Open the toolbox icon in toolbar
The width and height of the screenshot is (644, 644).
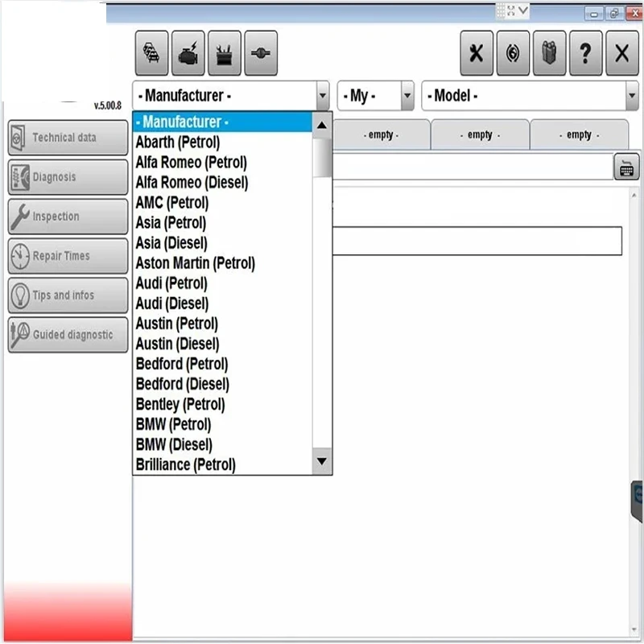pos(225,53)
